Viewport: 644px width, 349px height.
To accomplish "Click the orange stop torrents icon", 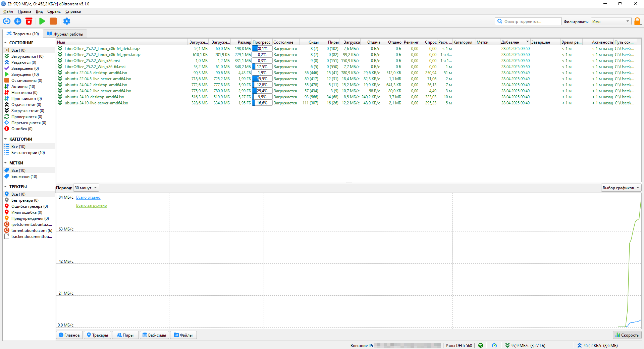I will coord(53,21).
